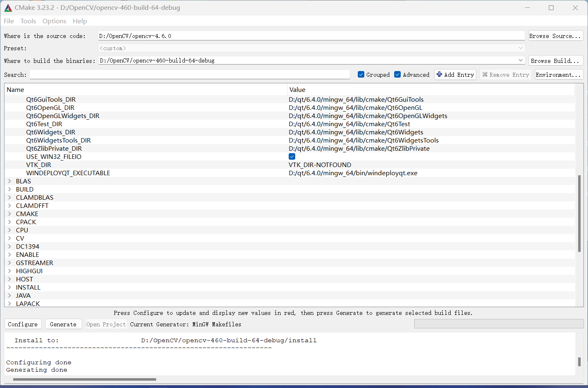Open the Options menu
588x388 pixels.
click(54, 21)
